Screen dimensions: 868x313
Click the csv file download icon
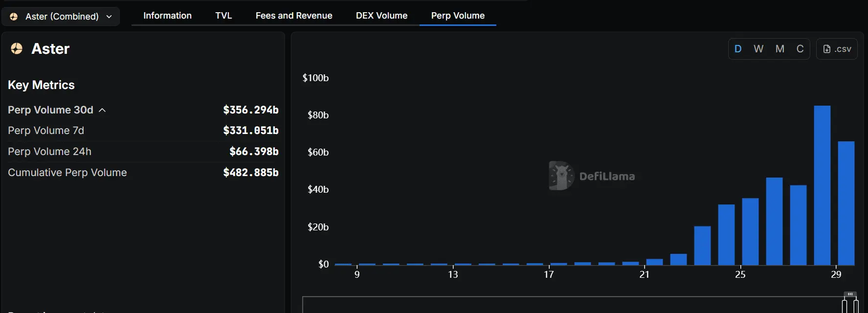(827, 49)
